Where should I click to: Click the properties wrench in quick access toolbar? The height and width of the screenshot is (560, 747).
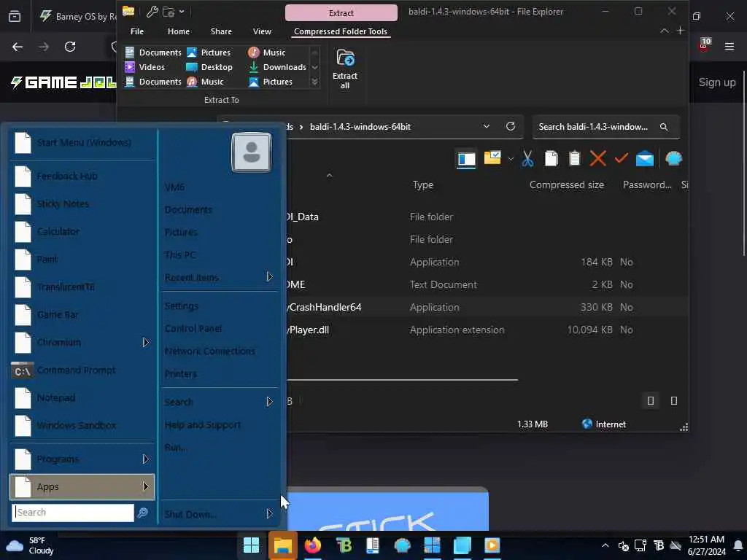point(152,12)
